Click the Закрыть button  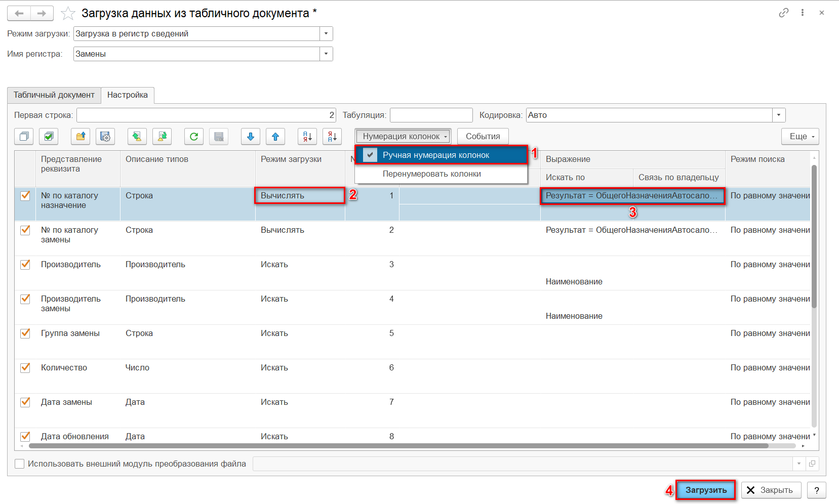point(771,490)
